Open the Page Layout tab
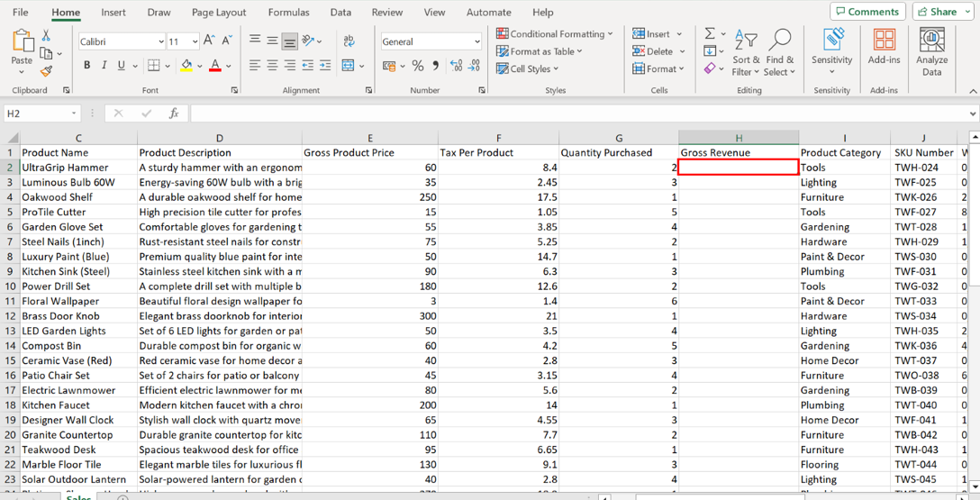 (219, 13)
